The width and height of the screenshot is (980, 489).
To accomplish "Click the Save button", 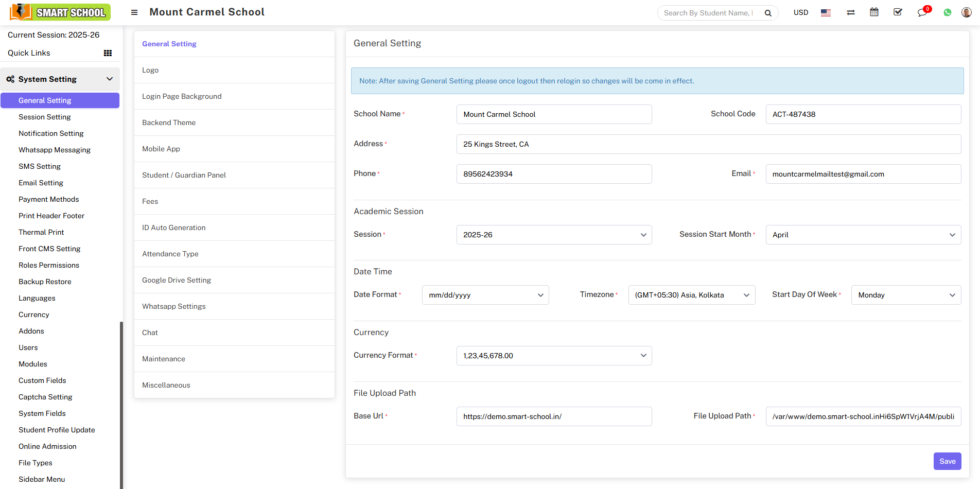I will click(x=947, y=461).
